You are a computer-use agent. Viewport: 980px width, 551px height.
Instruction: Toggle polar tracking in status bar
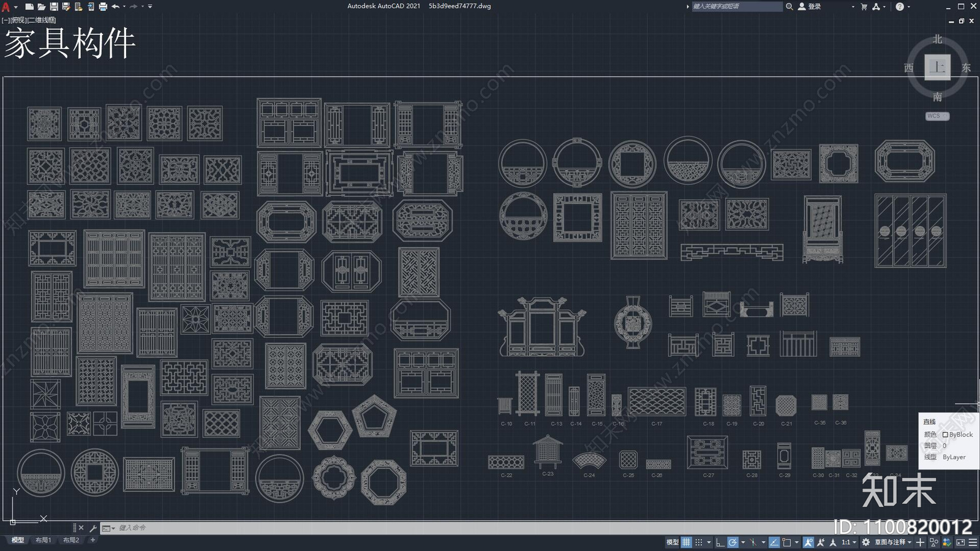pyautogui.click(x=733, y=542)
